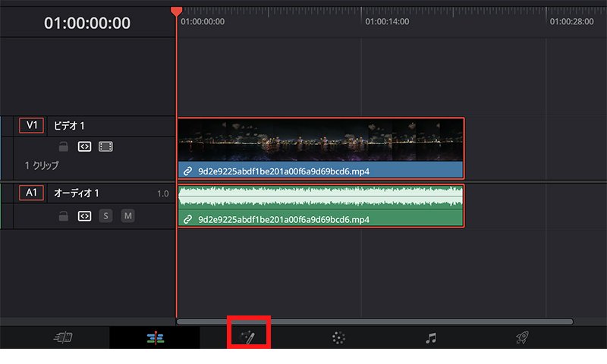Toggle V1 track destination selector

(x=31, y=125)
